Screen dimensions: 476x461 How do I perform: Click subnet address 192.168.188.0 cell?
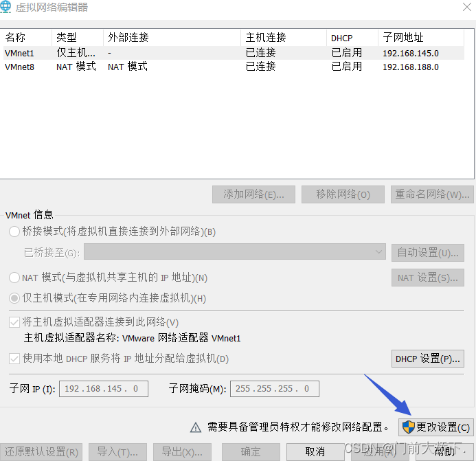[x=411, y=67]
